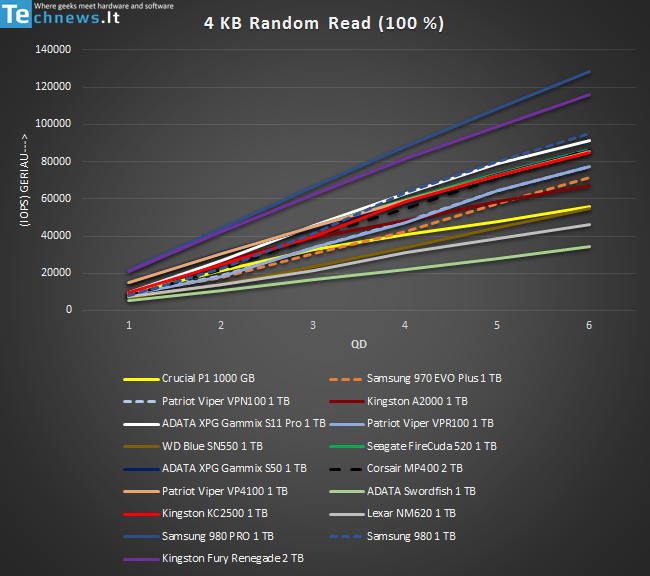Select the Crucial P1 1000 GB legend entry
The height and width of the screenshot is (576, 650).
(x=189, y=379)
